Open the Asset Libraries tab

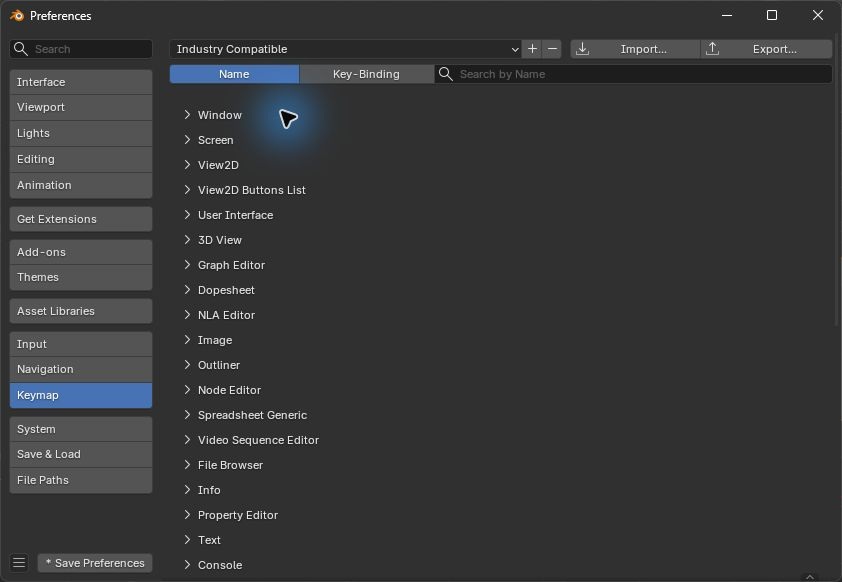tap(81, 311)
